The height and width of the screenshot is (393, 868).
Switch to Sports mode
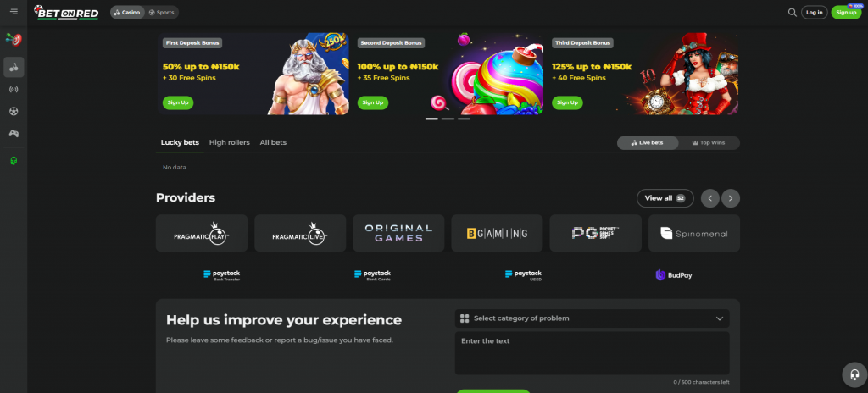pos(161,12)
